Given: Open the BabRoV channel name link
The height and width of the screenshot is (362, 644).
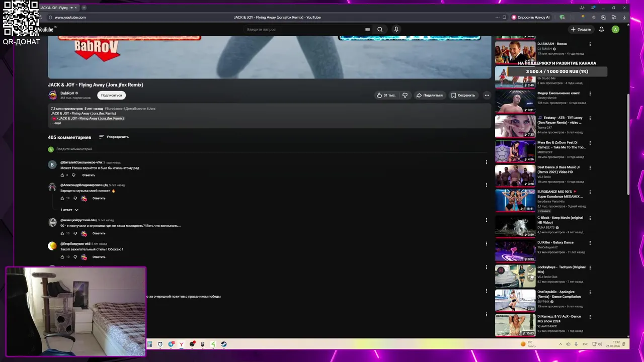Looking at the screenshot, I should tap(67, 93).
